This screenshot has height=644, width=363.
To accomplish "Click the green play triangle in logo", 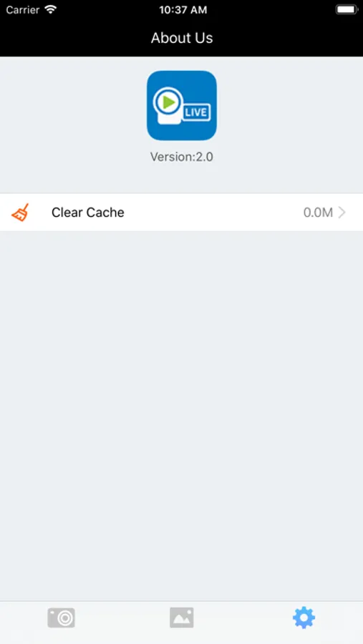I will pos(169,102).
